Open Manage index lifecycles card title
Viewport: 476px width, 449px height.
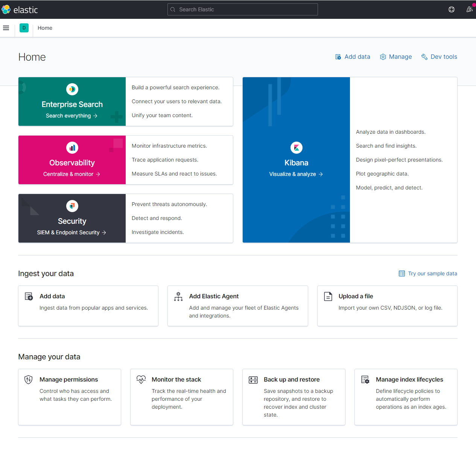409,380
